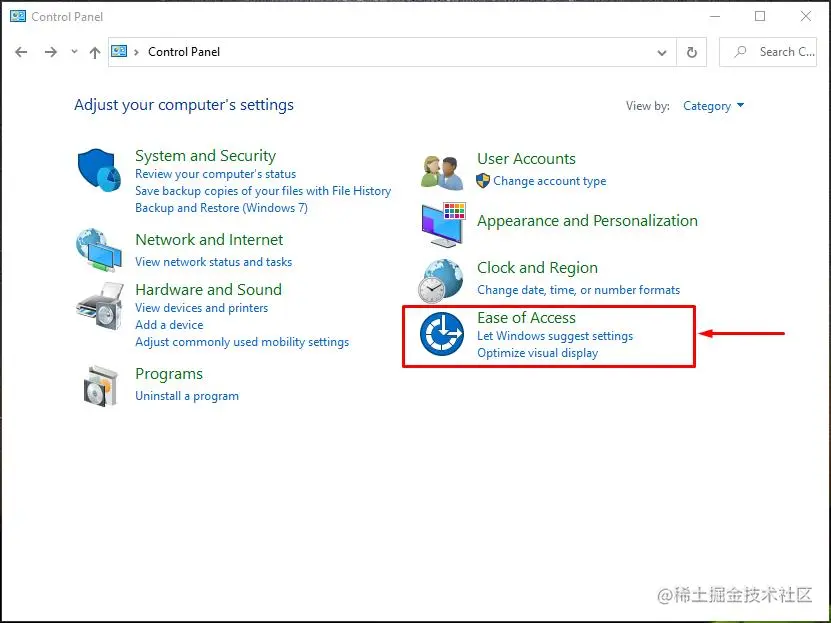This screenshot has width=831, height=623.
Task: Open Hardware and Sound heading
Action: [x=209, y=290]
